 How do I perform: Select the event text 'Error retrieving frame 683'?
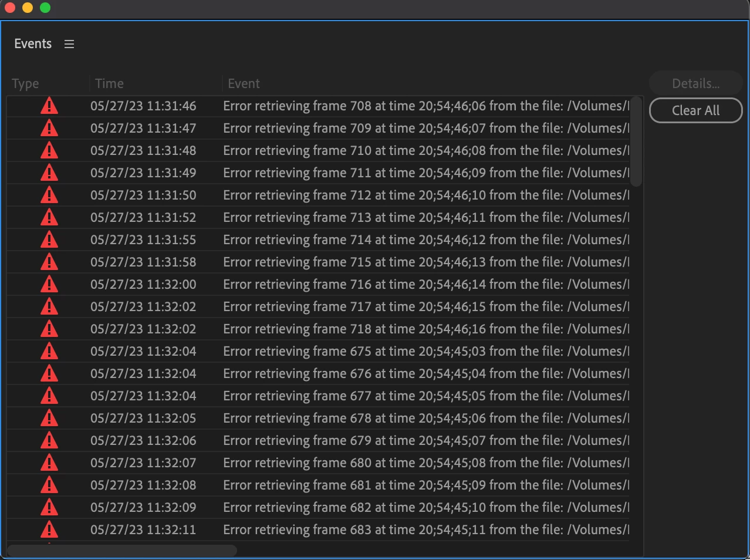point(298,530)
